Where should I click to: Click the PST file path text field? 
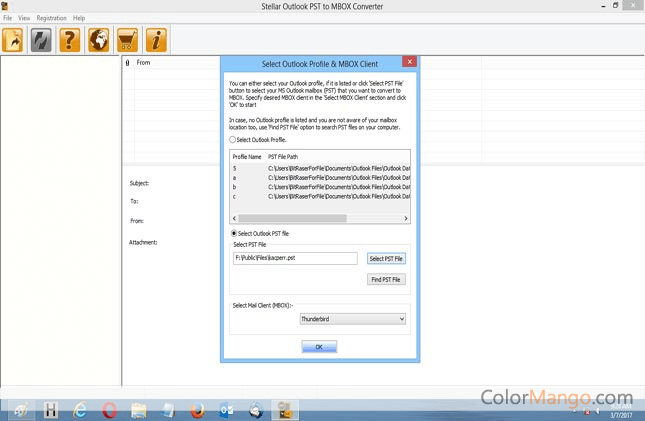pos(294,258)
